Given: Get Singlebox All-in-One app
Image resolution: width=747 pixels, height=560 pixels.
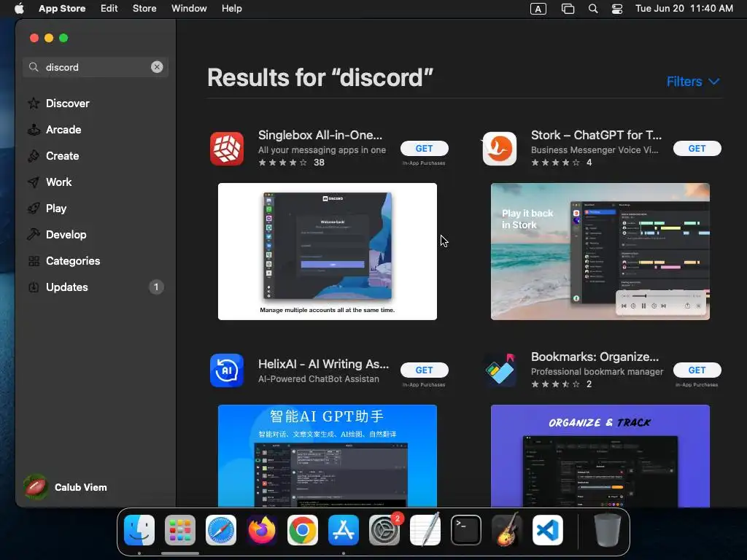Looking at the screenshot, I should [424, 149].
